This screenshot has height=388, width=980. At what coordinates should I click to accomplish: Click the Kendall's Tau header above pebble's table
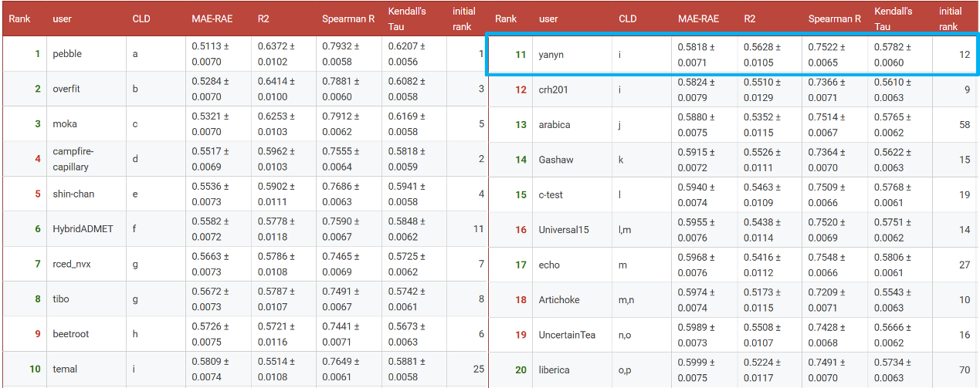pos(407,19)
